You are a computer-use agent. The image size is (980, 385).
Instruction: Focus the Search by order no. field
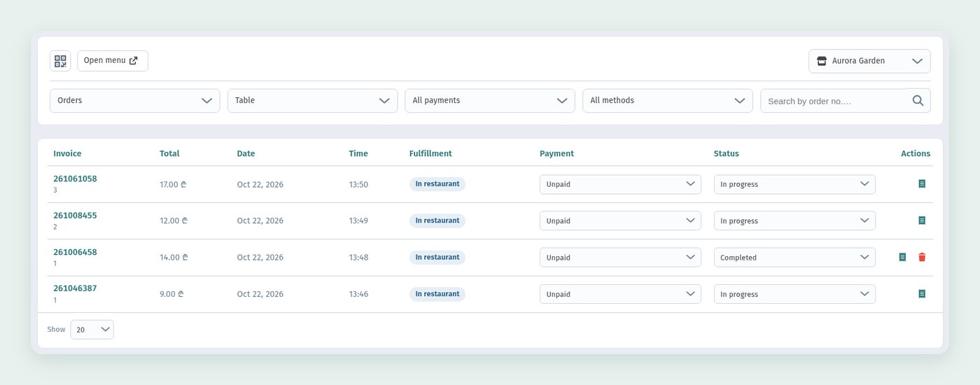point(834,101)
